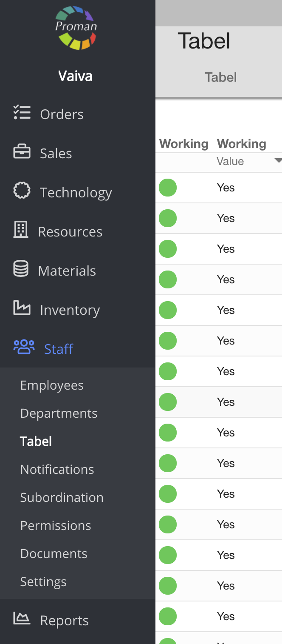Click the Sales briefcase icon

(x=22, y=152)
